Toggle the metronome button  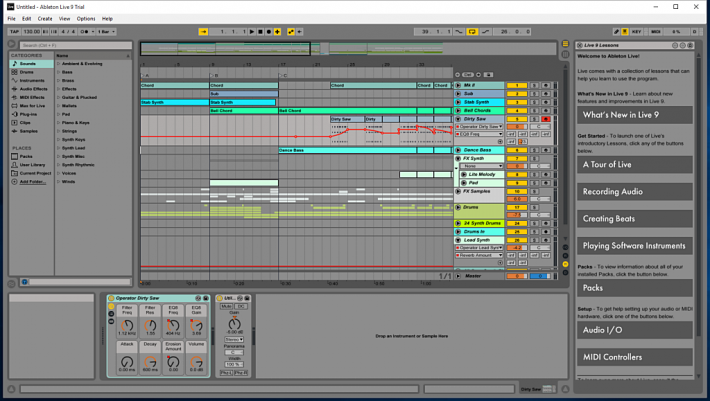coord(84,32)
